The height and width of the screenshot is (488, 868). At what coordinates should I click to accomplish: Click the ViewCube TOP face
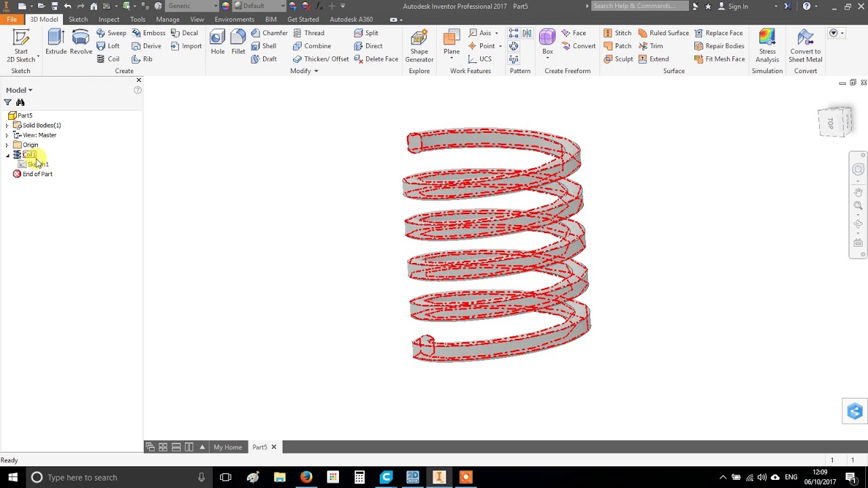tap(831, 123)
